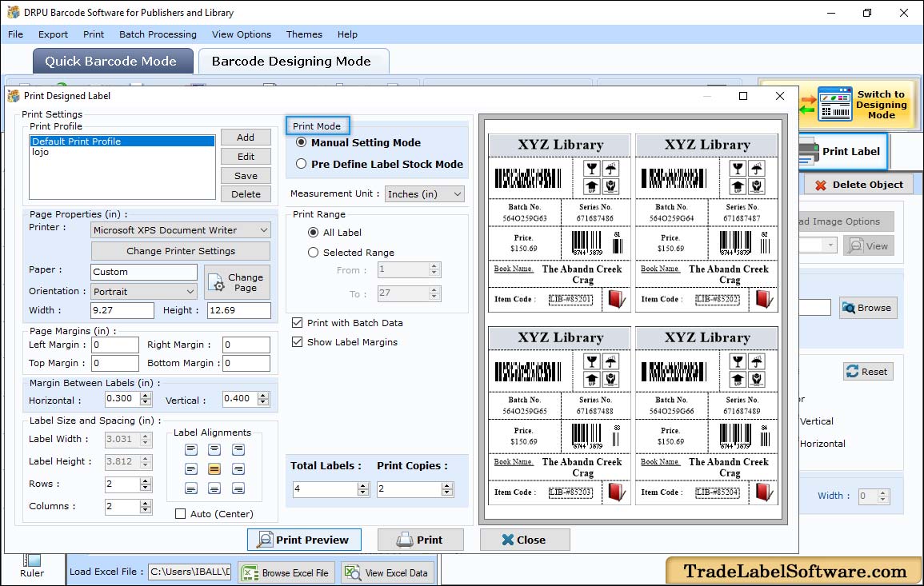Image resolution: width=924 pixels, height=586 pixels.
Task: Click the red X Delete Object icon
Action: click(x=820, y=185)
